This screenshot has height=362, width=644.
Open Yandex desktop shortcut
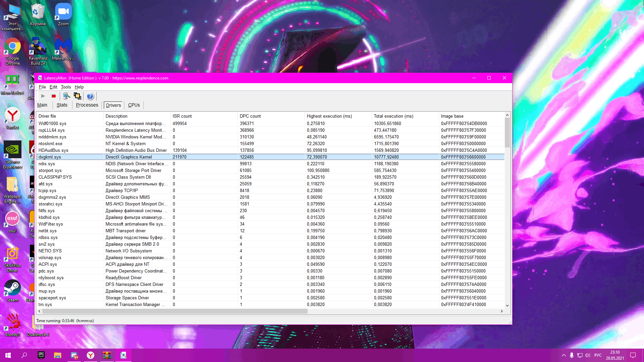12,118
